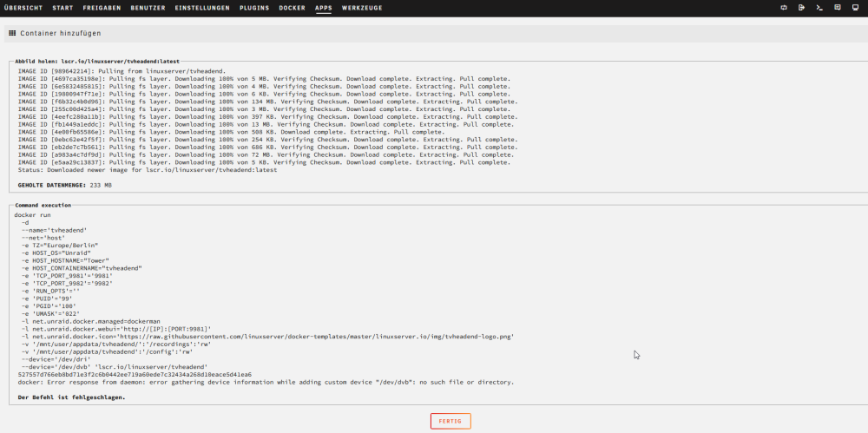Click the HOST_HOSTNAME="Tower" line
The height and width of the screenshot is (433, 868).
[65, 260]
